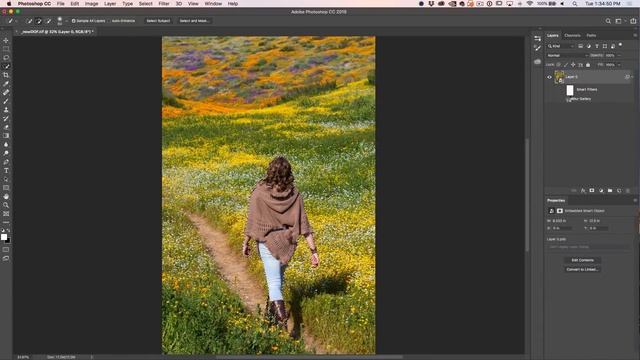Open the Image menu
Viewport: 640px width, 360px height.
coord(91,4)
